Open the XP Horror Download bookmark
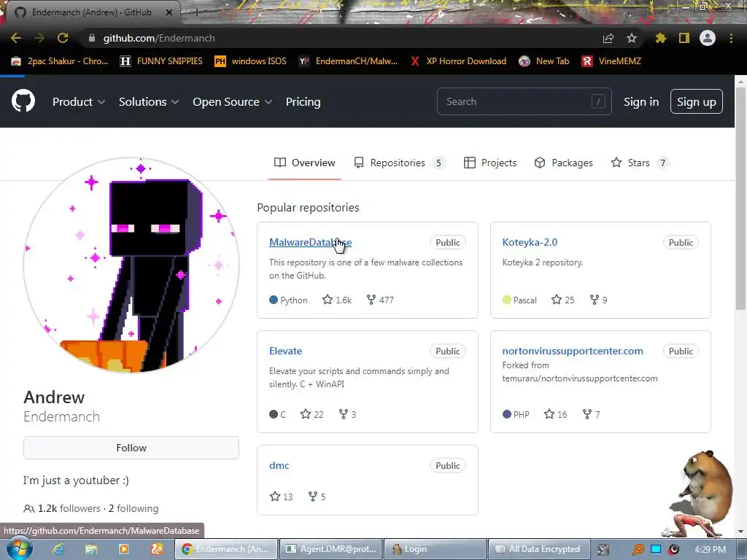This screenshot has width=747, height=560. click(x=458, y=61)
